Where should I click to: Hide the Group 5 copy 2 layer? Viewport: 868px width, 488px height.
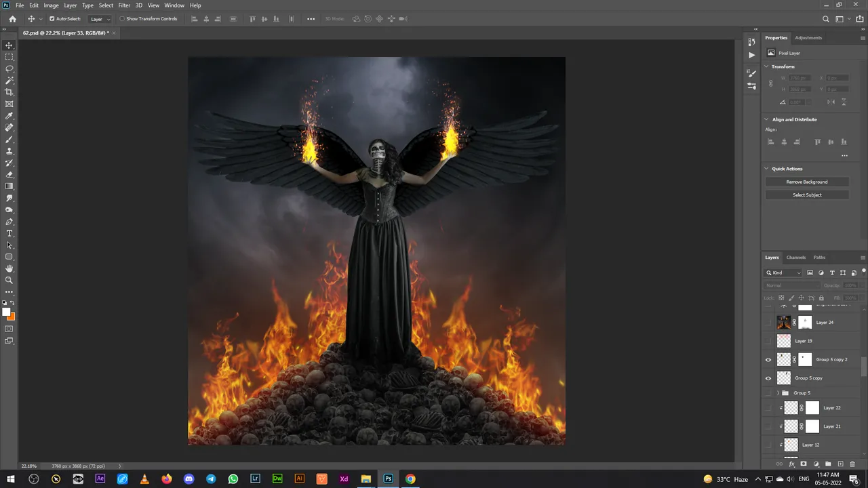pyautogui.click(x=768, y=360)
